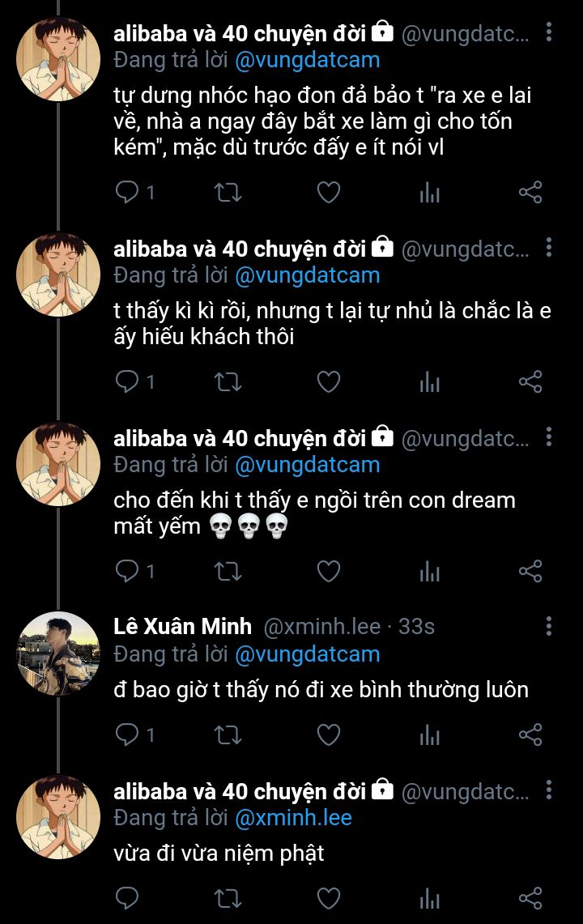Share the "con dream mất yếm" tweet
This screenshot has height=924, width=583.
[530, 572]
